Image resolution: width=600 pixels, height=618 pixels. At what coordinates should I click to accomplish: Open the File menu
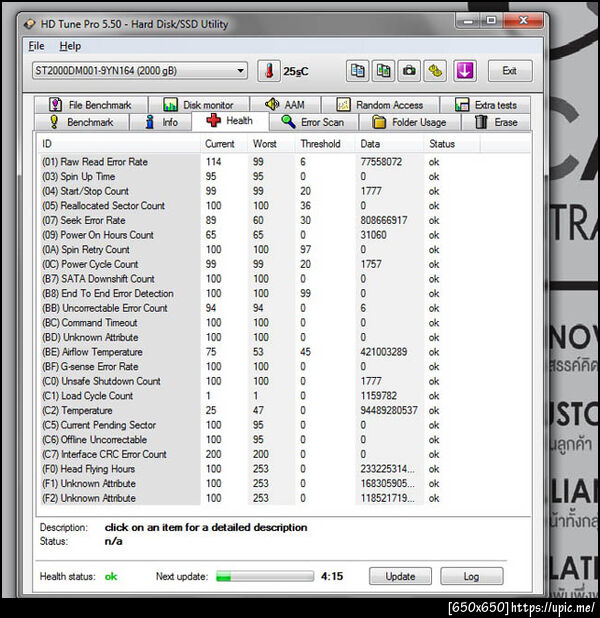click(36, 46)
